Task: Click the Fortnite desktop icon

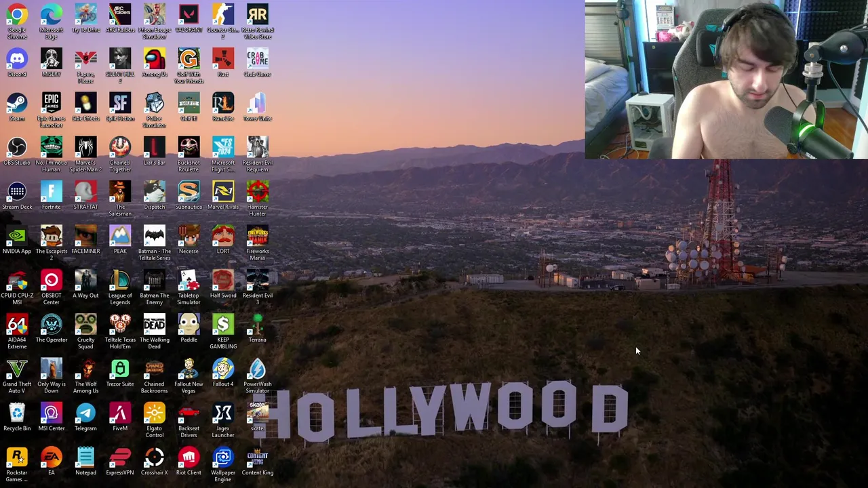Action: coord(52,191)
